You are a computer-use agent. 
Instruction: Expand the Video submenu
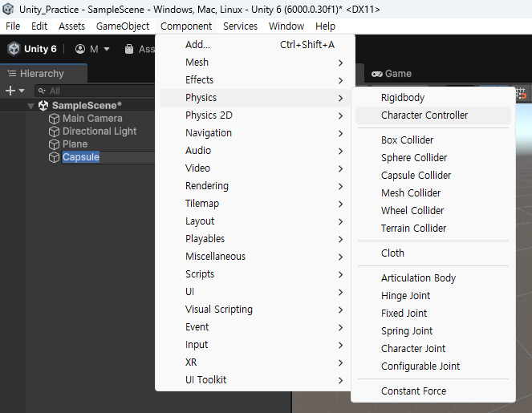[x=255, y=168]
